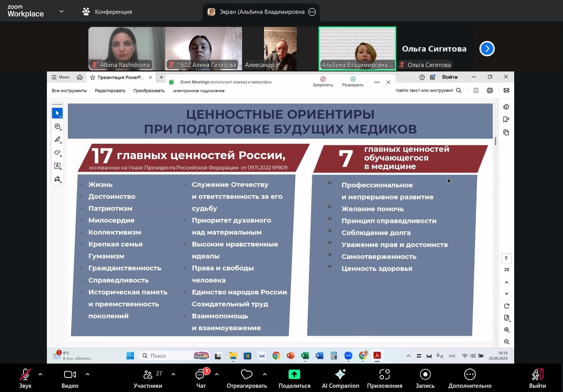Toggle camera with the Видео button
Viewport: 563px width, 392px height.
[x=70, y=378]
